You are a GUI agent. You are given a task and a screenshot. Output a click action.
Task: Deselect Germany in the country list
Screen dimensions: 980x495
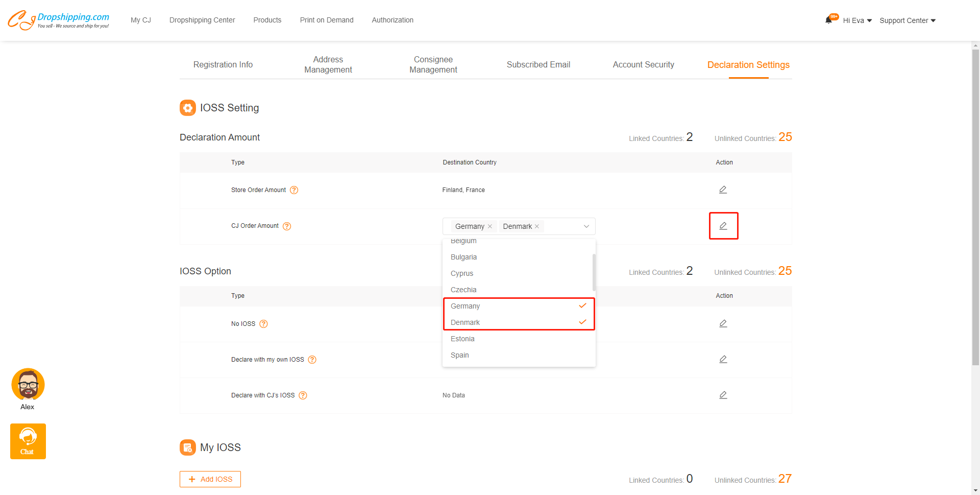pos(518,306)
